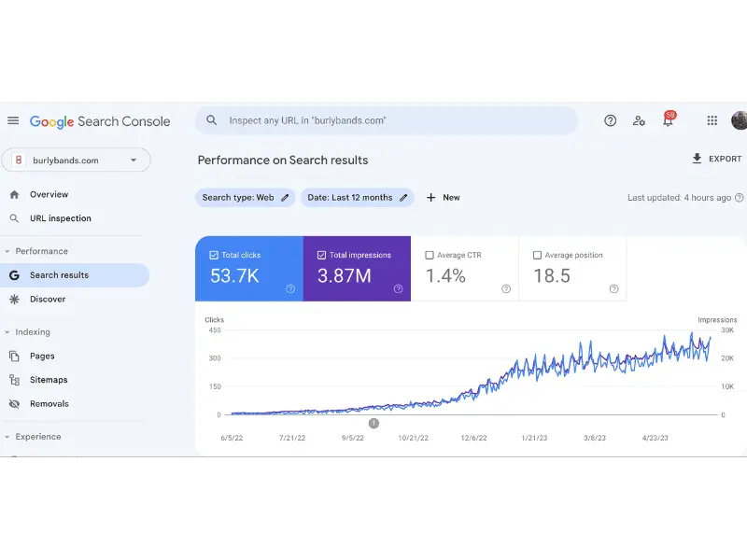
Task: Select Search results in sidebar
Action: 75,275
